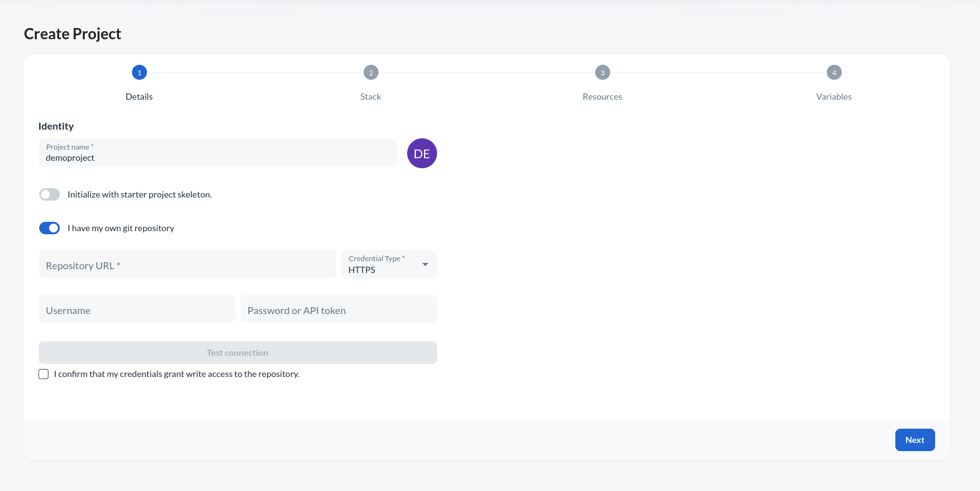Click into the Username field
The image size is (980, 491).
tap(136, 310)
